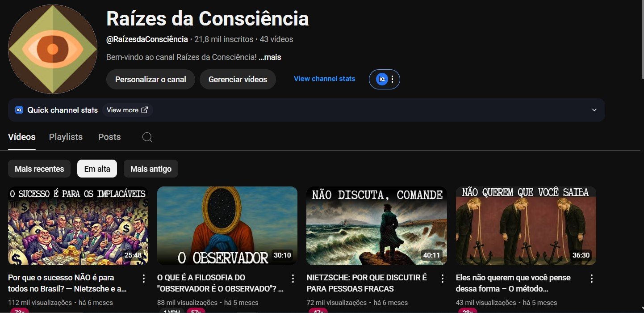
Task: Click the 'Personalizar o canal' button
Action: coord(151,80)
